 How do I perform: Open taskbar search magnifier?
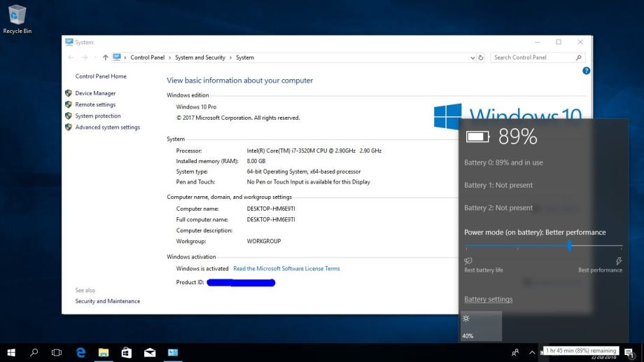(34, 353)
